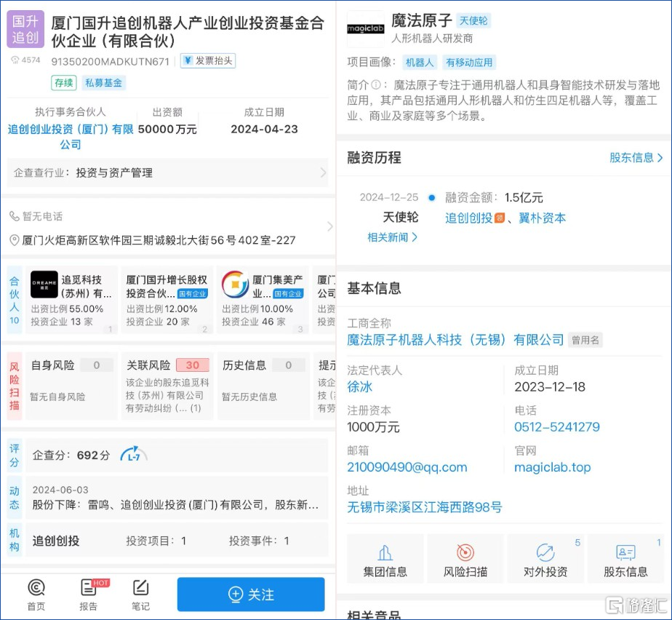672x620 pixels.
Task: Select the 存续 status tag
Action: (64, 83)
